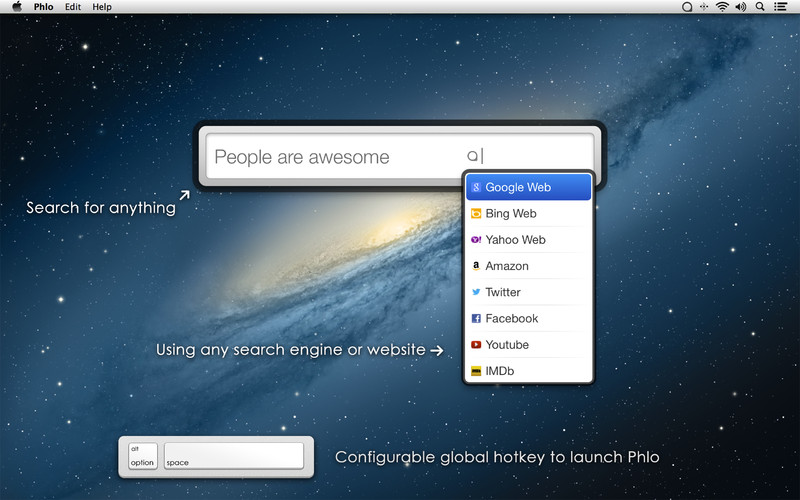Image resolution: width=800 pixels, height=500 pixels.
Task: Open the Phlo application menu
Action: (43, 7)
